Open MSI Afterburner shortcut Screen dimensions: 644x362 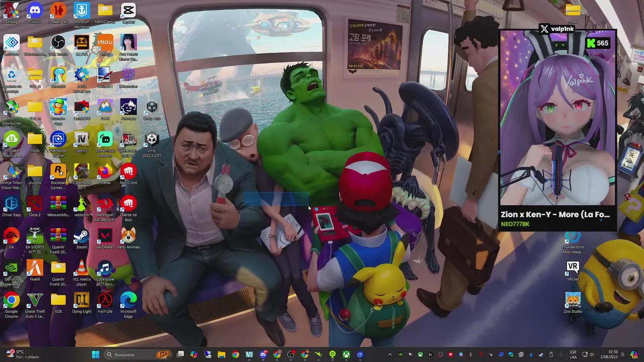pos(11,112)
